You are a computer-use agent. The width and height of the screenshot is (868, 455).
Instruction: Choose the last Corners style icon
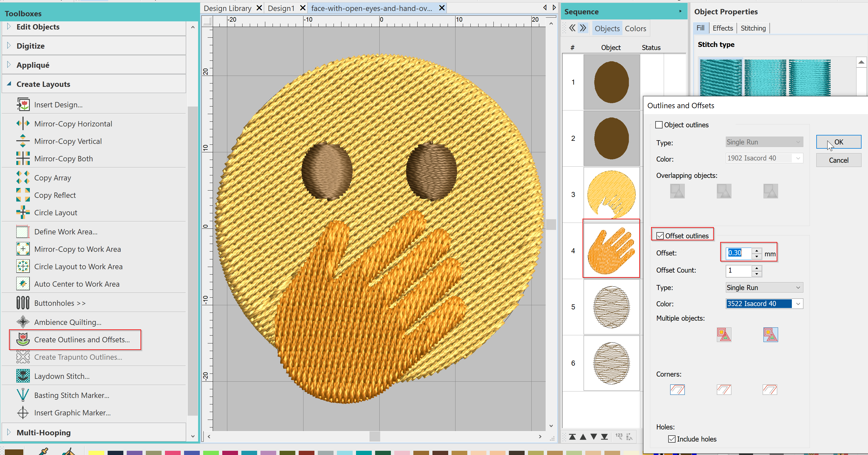point(770,390)
